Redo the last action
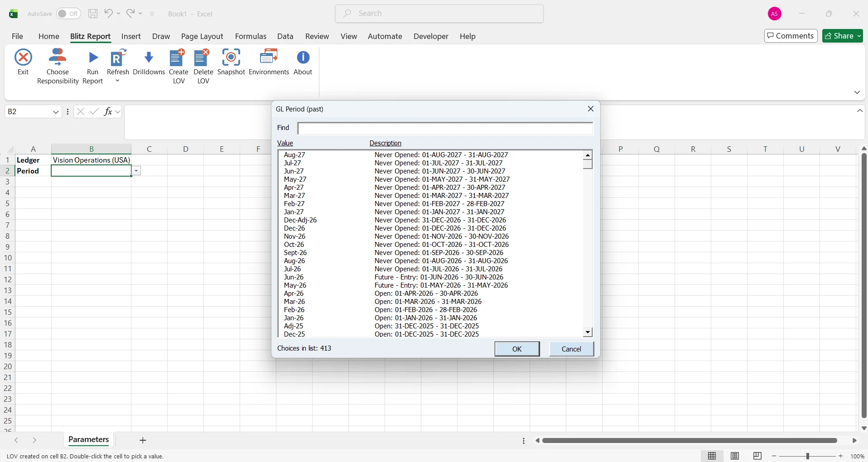 click(x=130, y=13)
